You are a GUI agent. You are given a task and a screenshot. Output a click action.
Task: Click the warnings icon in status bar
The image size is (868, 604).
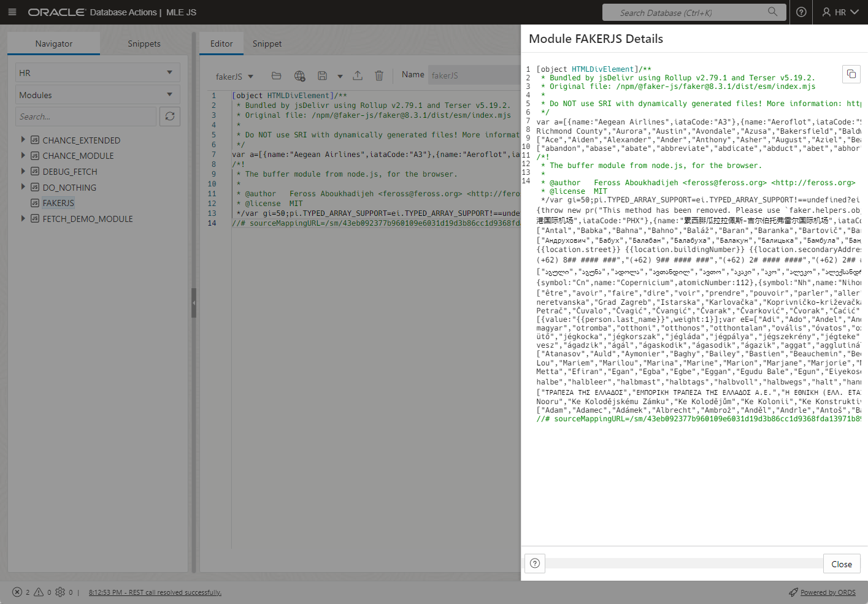[x=39, y=592]
